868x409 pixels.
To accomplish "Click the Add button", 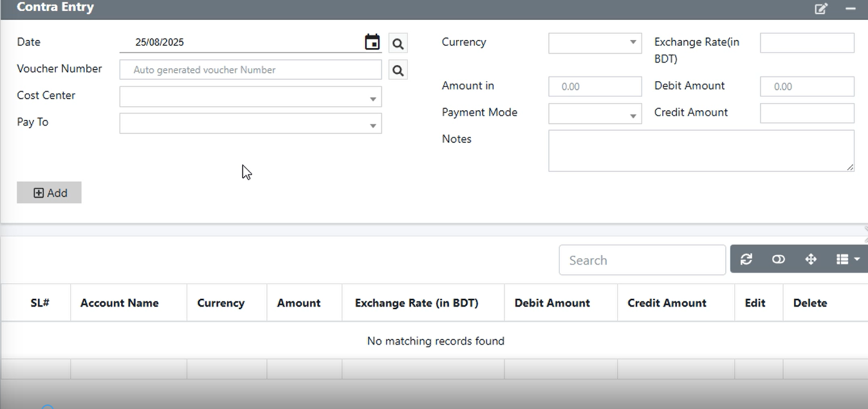I will (x=50, y=193).
